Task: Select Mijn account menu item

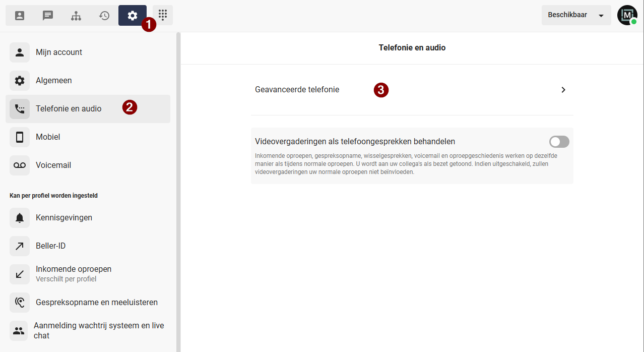Action: [x=59, y=52]
